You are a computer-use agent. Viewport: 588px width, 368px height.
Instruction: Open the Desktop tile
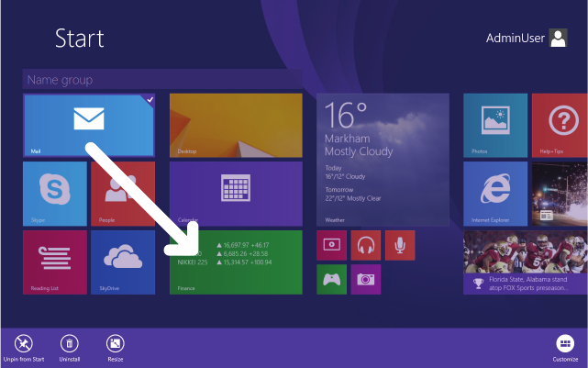(x=236, y=126)
